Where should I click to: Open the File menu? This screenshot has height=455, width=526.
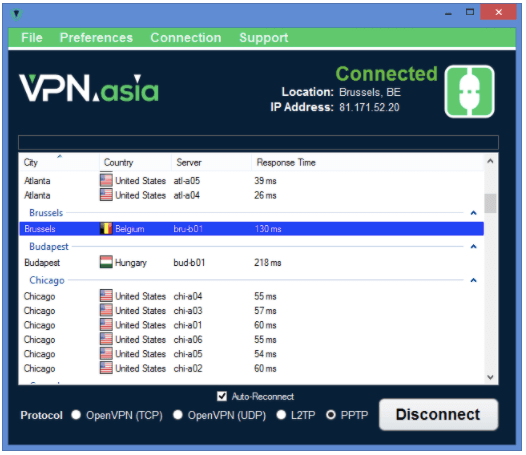click(32, 38)
